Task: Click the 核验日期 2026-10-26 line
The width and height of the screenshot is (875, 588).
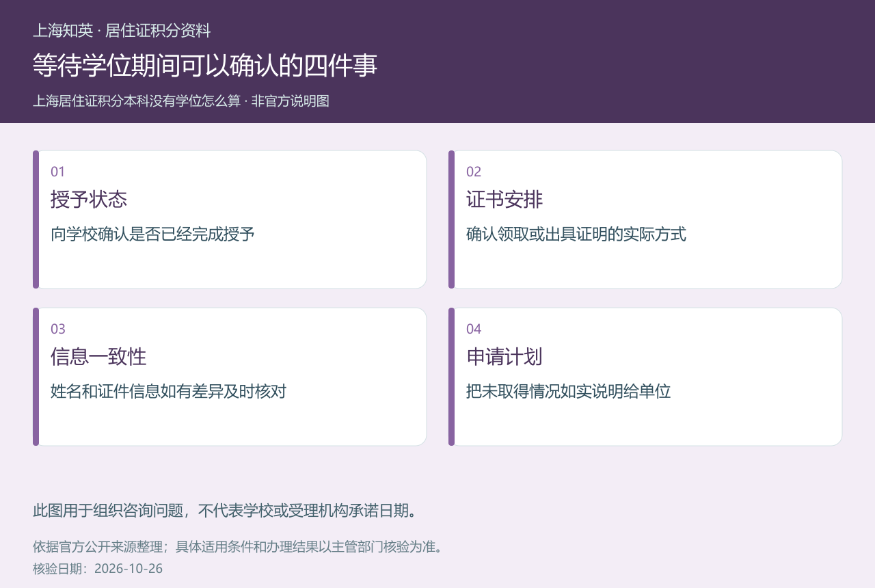Action: (x=98, y=569)
